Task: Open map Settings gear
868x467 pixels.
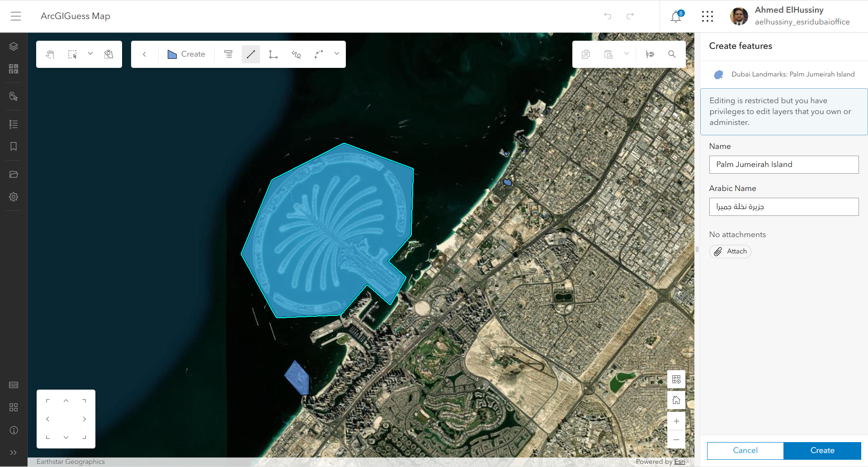Action: point(14,197)
